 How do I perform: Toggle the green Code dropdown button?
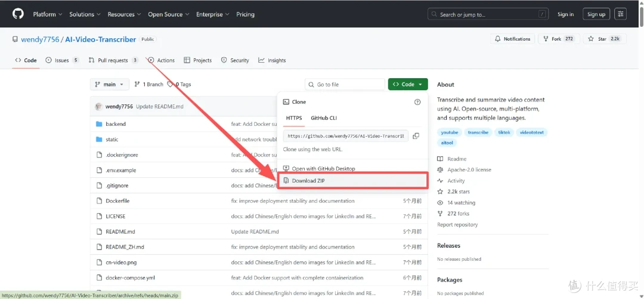pos(408,84)
